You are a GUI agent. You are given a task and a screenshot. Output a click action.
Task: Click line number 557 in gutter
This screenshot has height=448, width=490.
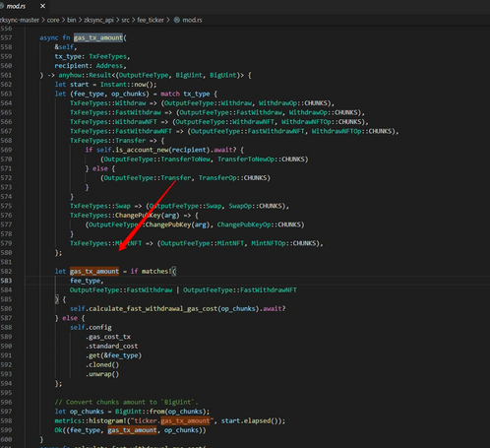pos(6,37)
